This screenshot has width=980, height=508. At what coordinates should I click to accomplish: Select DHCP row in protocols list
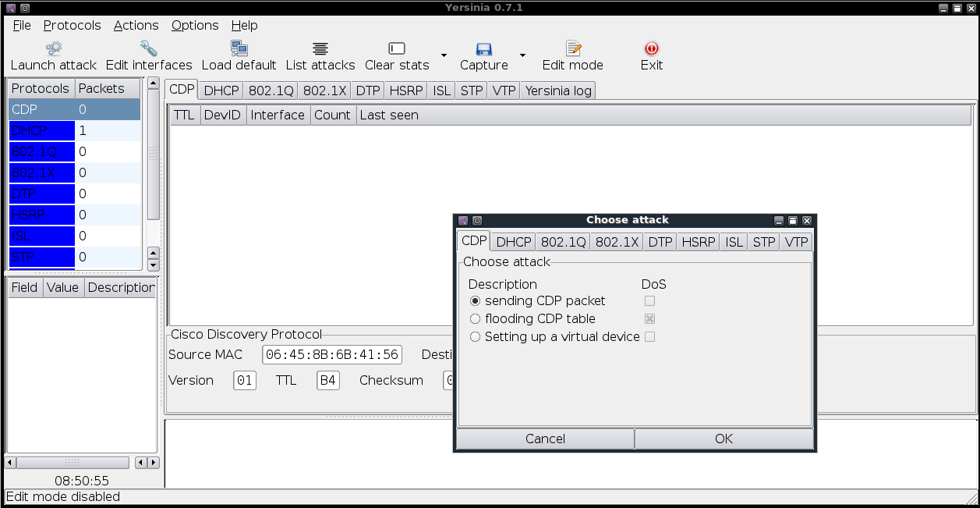[74, 130]
